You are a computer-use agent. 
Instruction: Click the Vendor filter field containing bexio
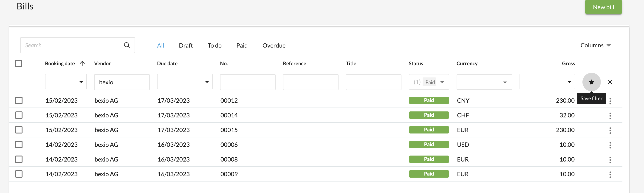coord(122,82)
